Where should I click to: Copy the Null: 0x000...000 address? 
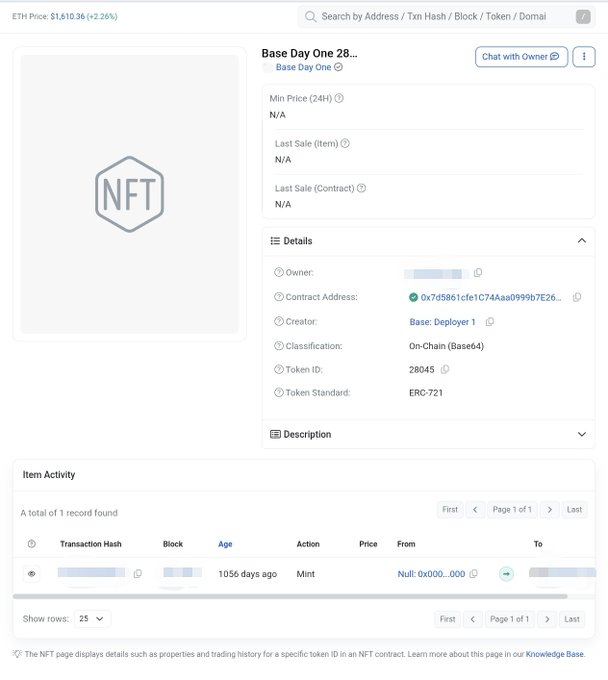pos(474,574)
